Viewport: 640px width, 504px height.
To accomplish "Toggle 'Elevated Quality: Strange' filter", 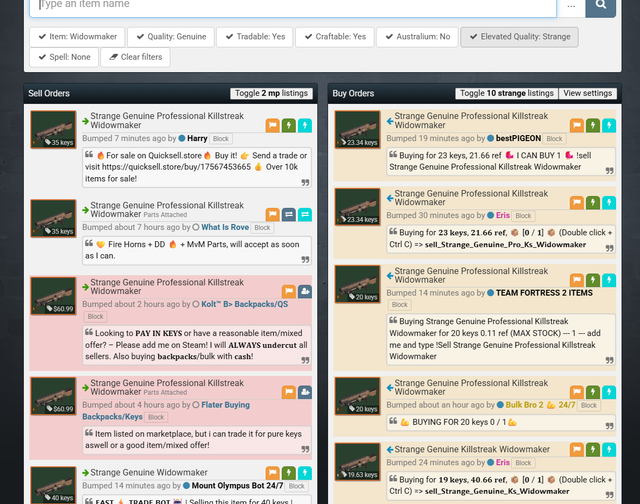I will (520, 37).
